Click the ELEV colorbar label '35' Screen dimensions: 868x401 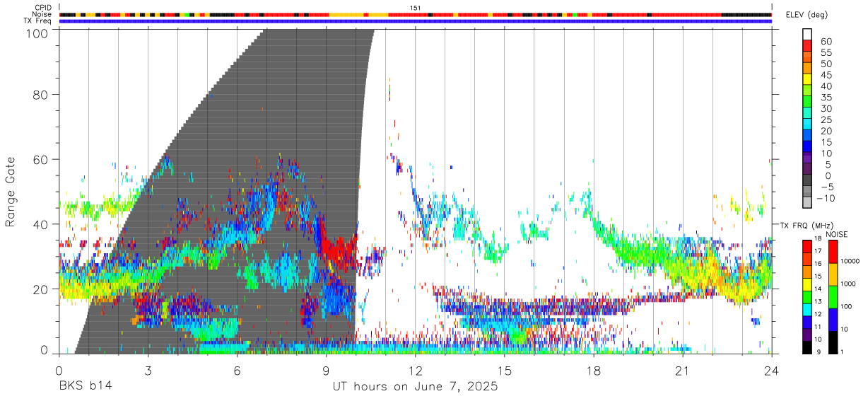826,98
